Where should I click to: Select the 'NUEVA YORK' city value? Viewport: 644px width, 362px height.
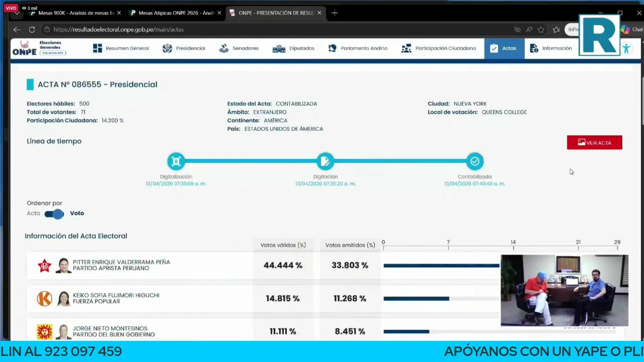(470, 104)
